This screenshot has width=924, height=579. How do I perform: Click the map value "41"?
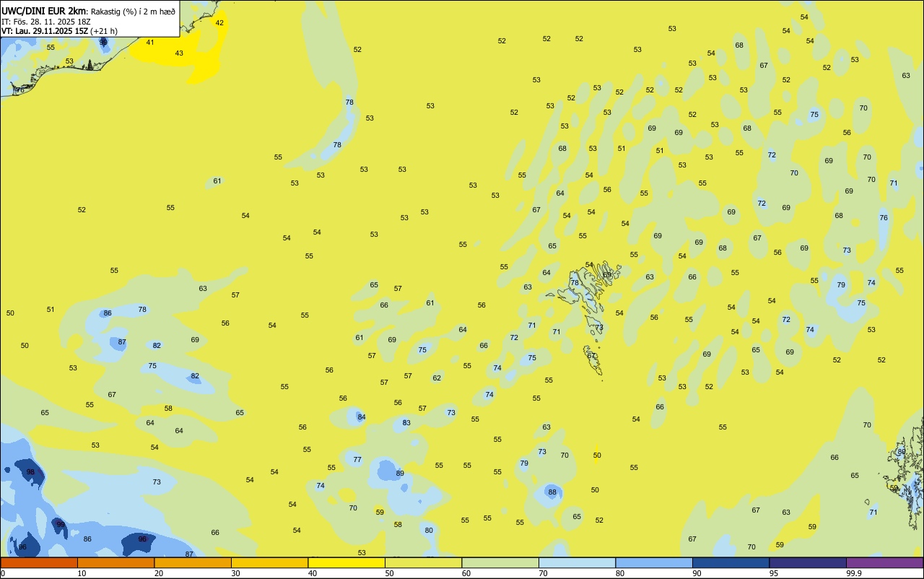coord(150,42)
